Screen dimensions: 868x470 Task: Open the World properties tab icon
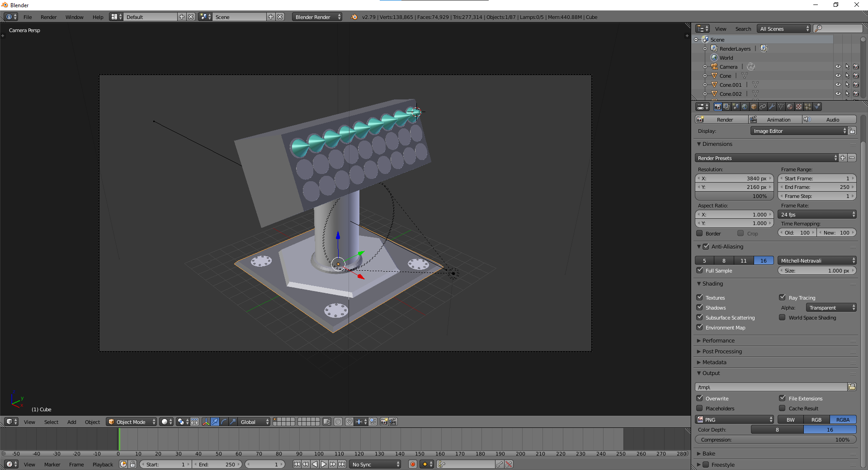click(745, 107)
